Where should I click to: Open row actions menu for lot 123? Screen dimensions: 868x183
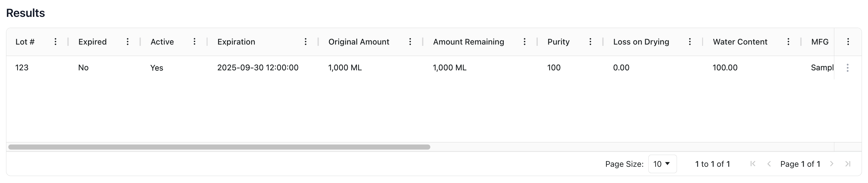(847, 67)
